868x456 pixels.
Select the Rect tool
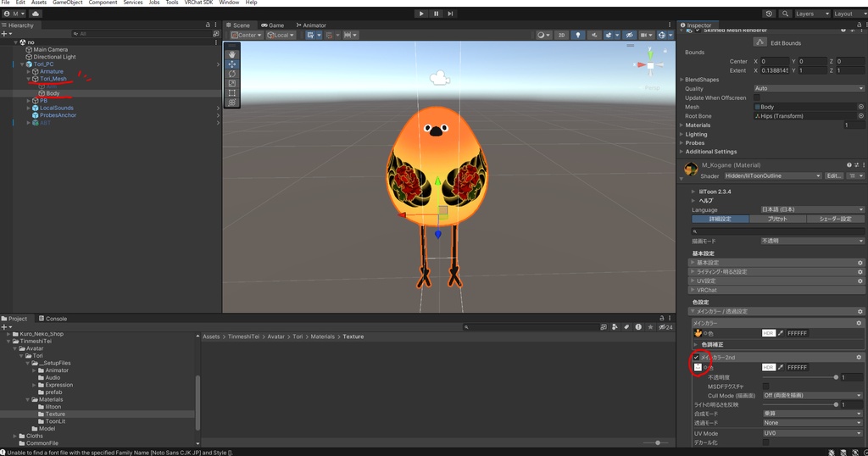click(232, 93)
